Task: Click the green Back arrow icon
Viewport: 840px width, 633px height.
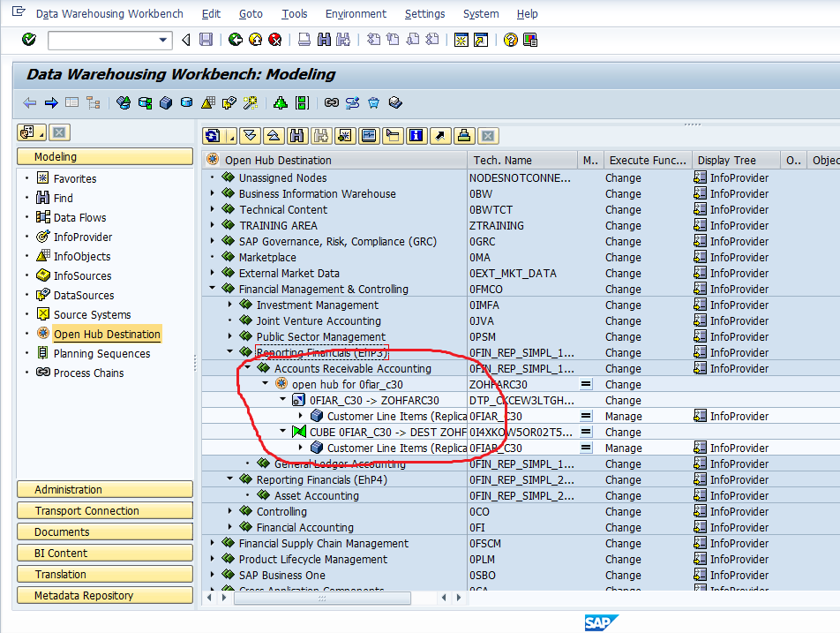Action: [x=236, y=40]
